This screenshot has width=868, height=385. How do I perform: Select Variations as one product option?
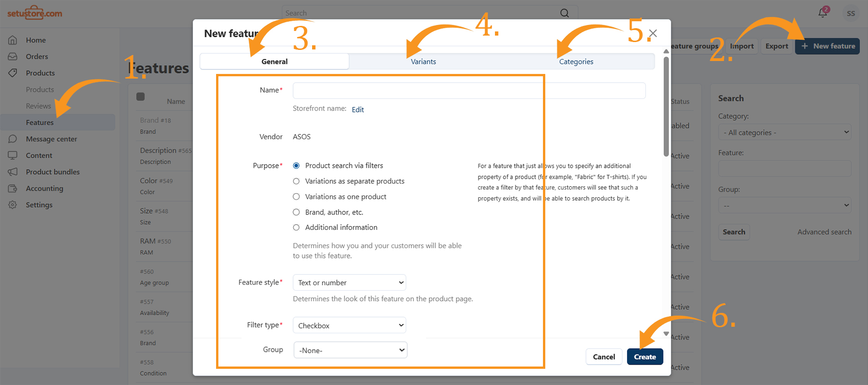[x=296, y=197]
